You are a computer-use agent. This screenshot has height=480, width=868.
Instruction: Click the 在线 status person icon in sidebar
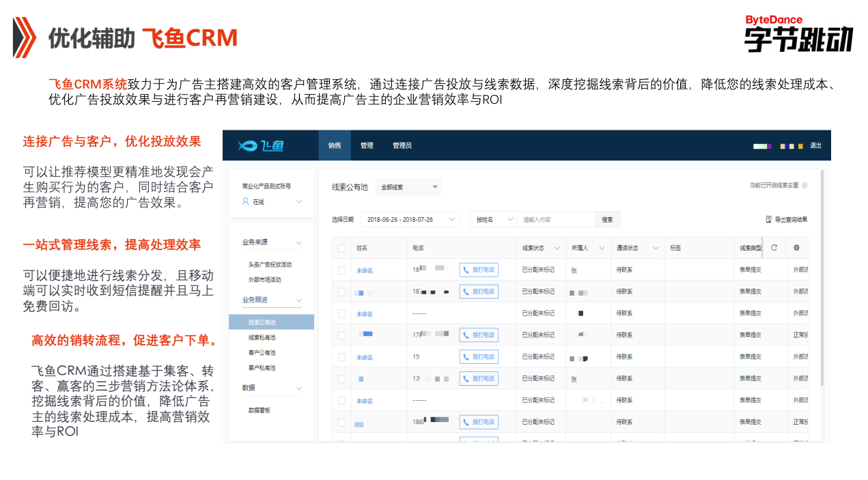pos(244,201)
